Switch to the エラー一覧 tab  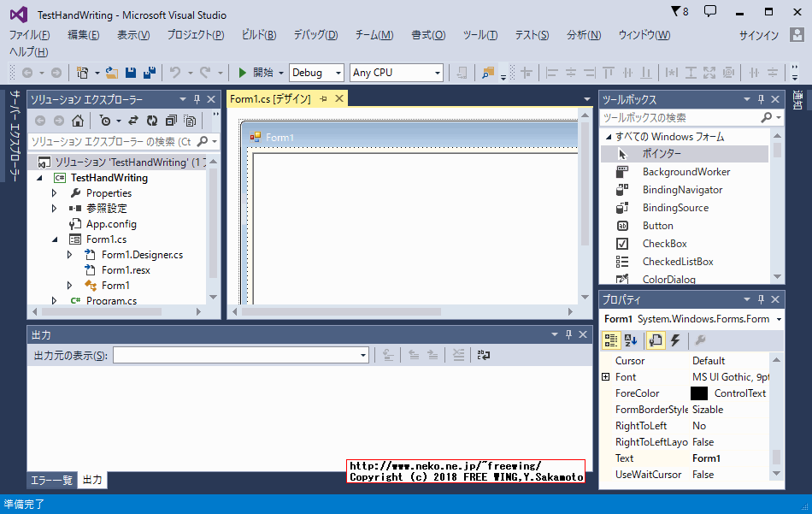pyautogui.click(x=50, y=480)
